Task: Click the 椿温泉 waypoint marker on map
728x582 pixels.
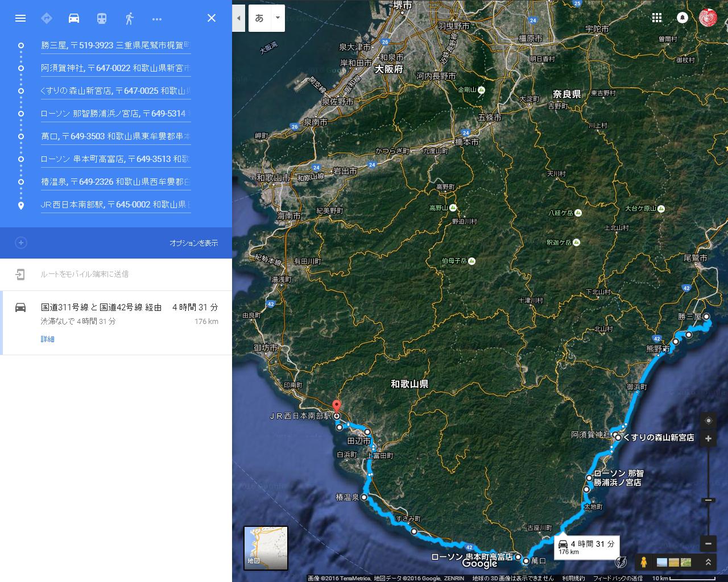Action: tap(363, 497)
